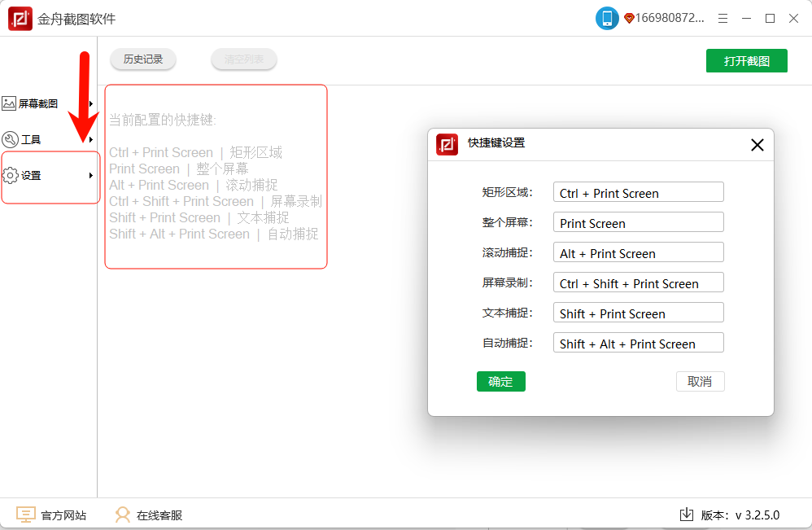
Task: Click the phone icon in title bar
Action: [x=607, y=18]
